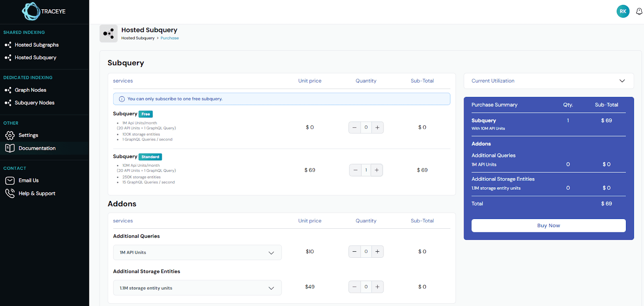Open RK user avatar menu

pyautogui.click(x=623, y=11)
